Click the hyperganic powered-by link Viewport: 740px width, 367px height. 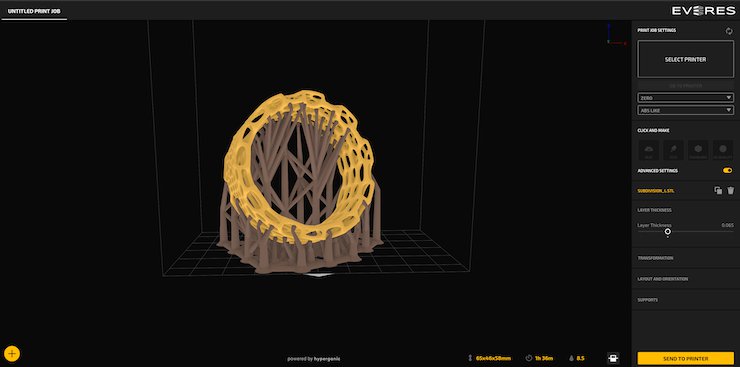(314, 359)
